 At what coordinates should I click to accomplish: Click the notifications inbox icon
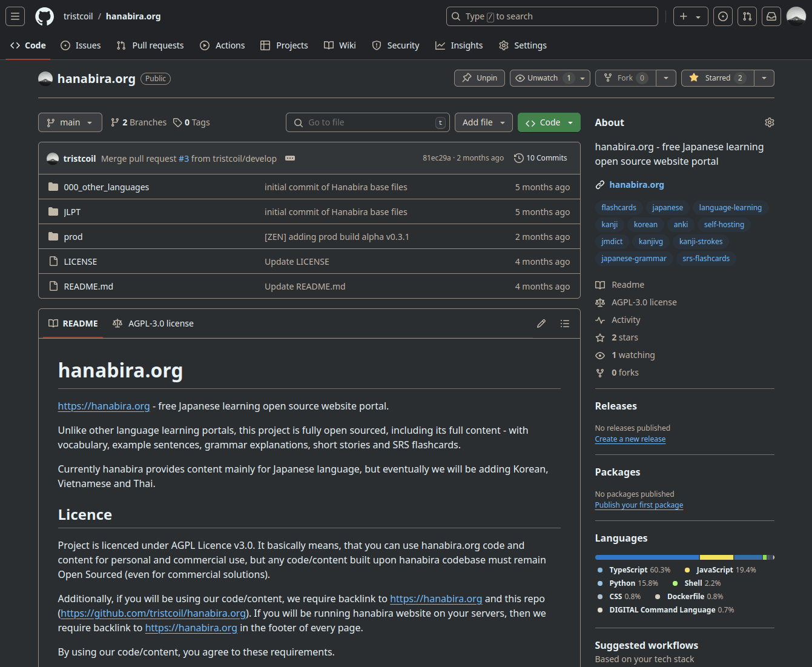(771, 16)
